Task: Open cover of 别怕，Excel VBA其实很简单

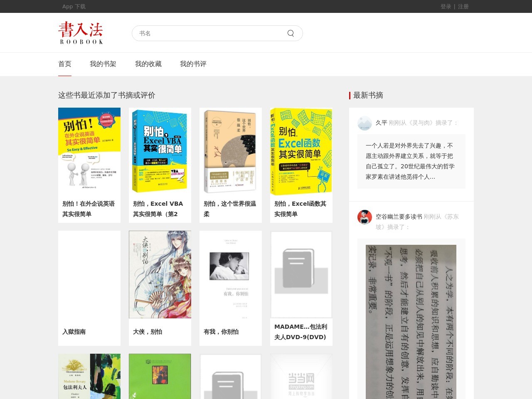Action: pos(160,152)
